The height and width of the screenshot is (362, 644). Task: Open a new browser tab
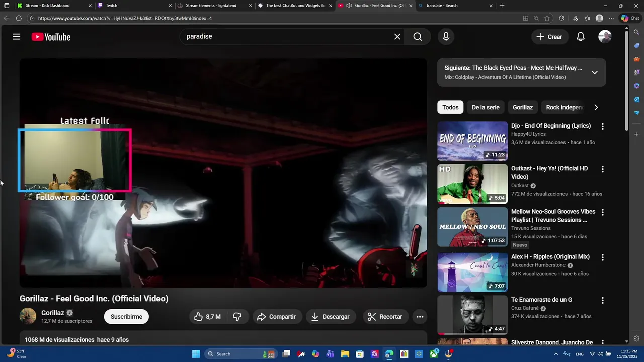click(x=502, y=6)
